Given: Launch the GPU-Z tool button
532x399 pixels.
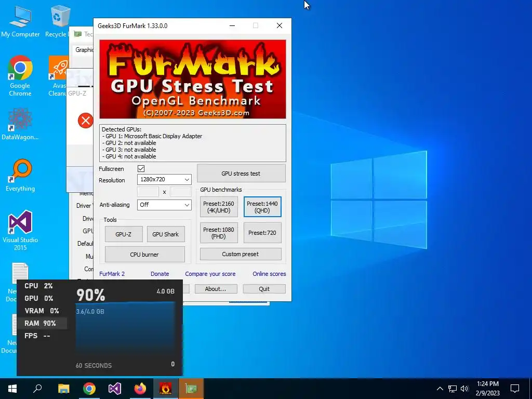Looking at the screenshot, I should (x=124, y=234).
